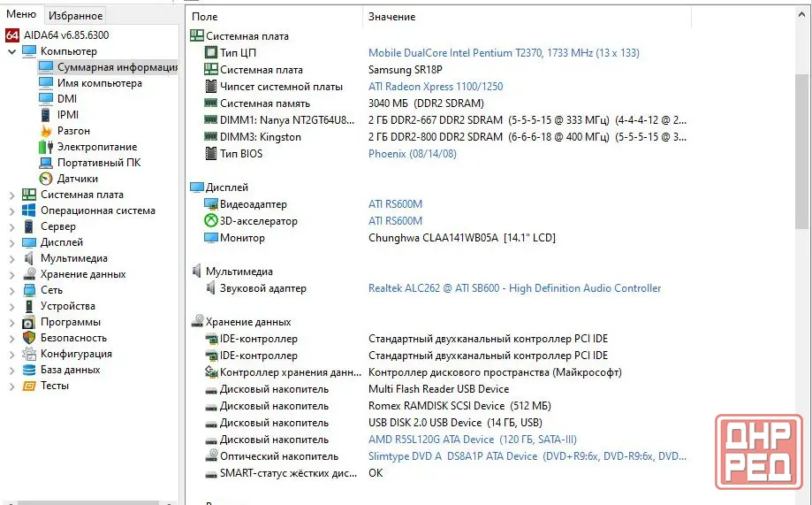Select the DIMM3: Kingston row
The height and width of the screenshot is (505, 812).
445,137
